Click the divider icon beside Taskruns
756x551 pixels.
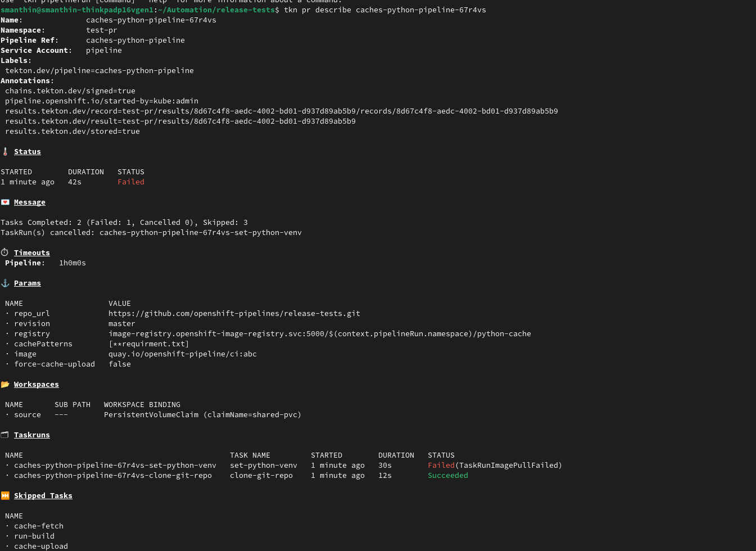pyautogui.click(x=5, y=435)
